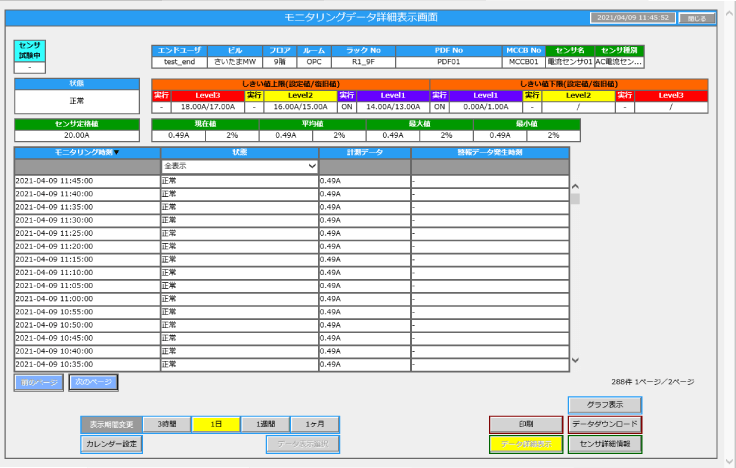Click lower Level1 value 0.00A/1.00A
This screenshot has width=736, height=468.
click(x=485, y=107)
